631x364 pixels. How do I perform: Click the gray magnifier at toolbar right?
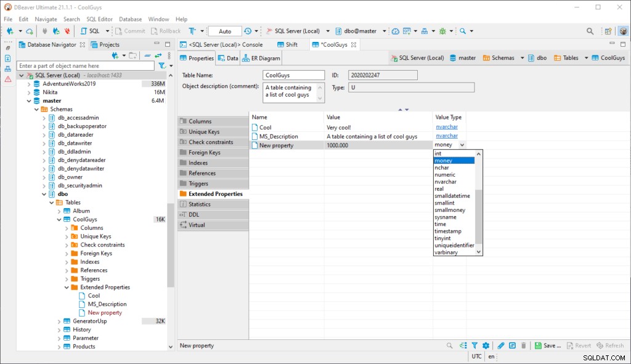590,31
